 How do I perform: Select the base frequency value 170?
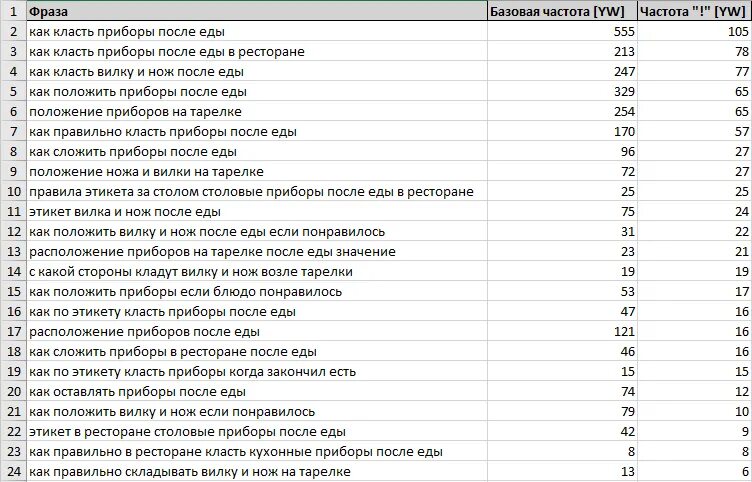click(624, 131)
